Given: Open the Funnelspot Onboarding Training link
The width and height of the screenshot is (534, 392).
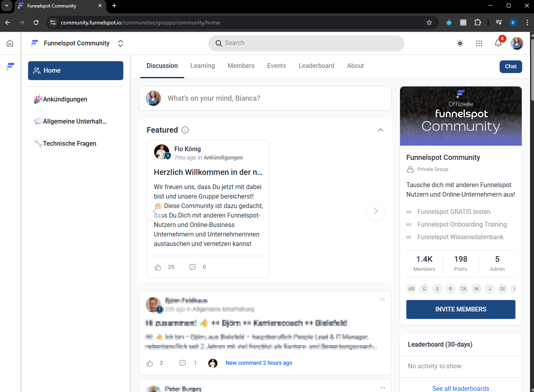Looking at the screenshot, I should pos(462,225).
